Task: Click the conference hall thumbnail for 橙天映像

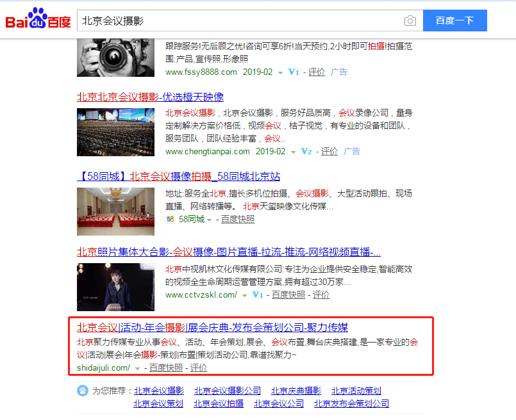Action: pyautogui.click(x=115, y=132)
